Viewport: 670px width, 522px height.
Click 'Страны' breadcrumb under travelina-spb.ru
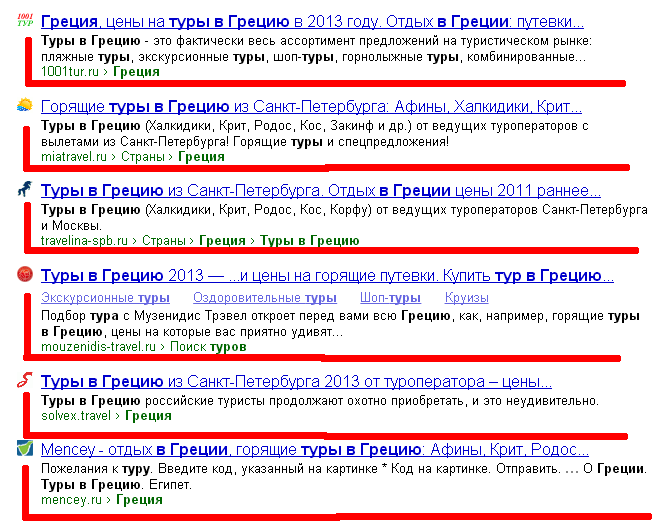pos(164,240)
